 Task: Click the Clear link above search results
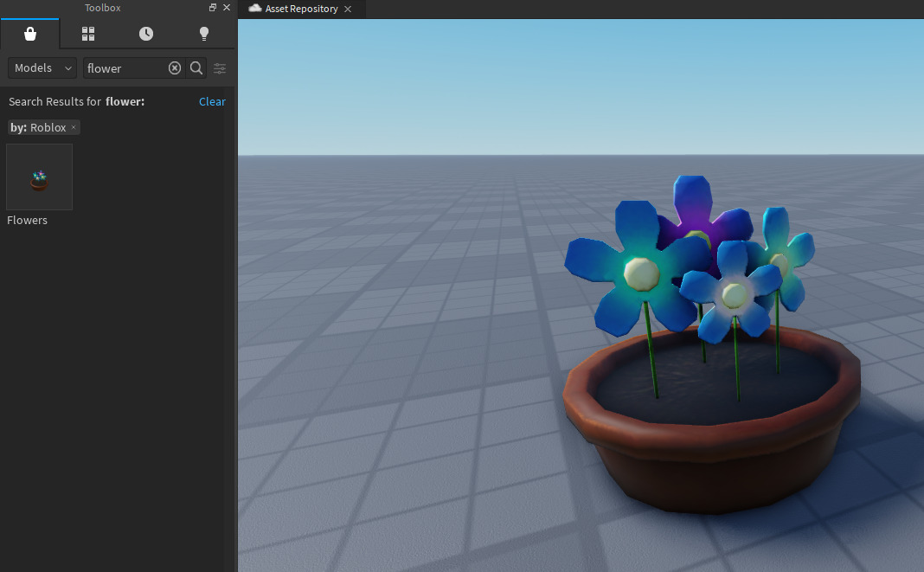[x=212, y=101]
